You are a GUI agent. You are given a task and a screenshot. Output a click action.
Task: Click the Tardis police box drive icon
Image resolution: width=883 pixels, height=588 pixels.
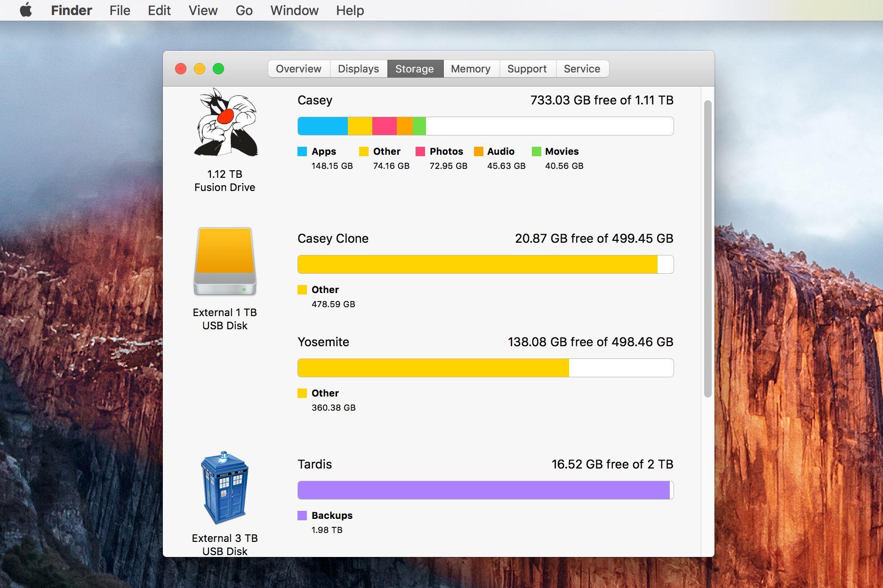point(225,488)
